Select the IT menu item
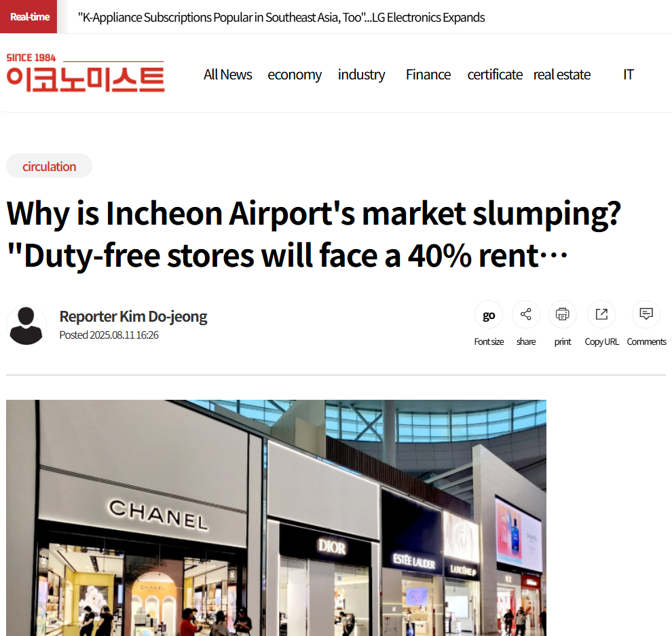This screenshot has height=636, width=672. click(629, 75)
